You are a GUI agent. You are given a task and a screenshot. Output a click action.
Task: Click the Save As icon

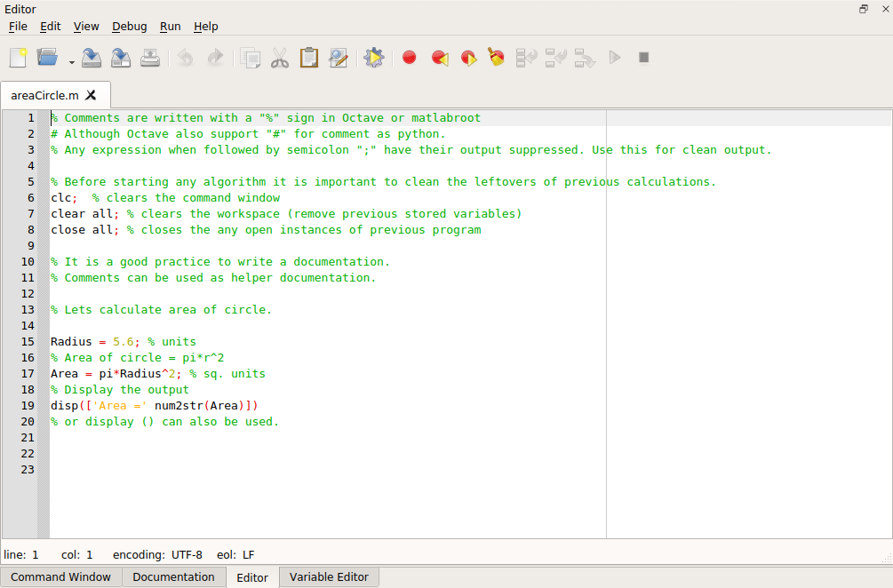click(x=120, y=57)
